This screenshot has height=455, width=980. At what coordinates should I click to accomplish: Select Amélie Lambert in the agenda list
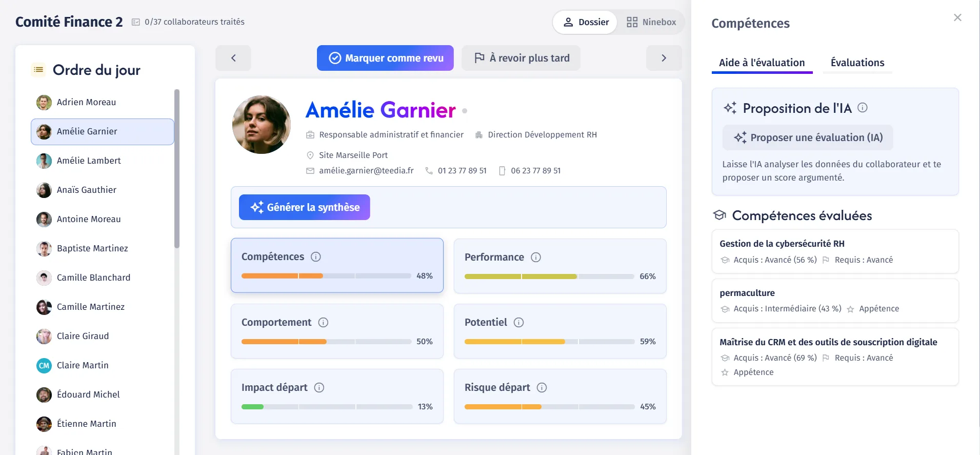pyautogui.click(x=103, y=161)
